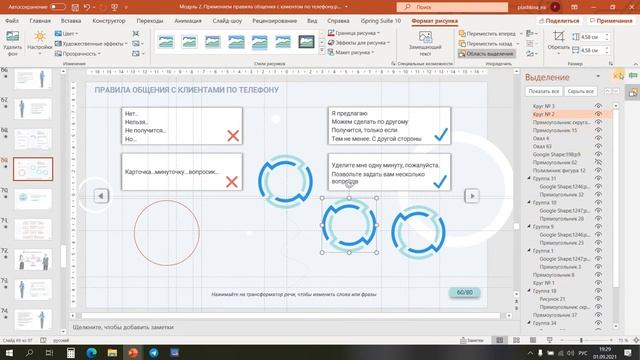
Task: Open the iSpring Suite 10 tab
Action: (x=380, y=21)
